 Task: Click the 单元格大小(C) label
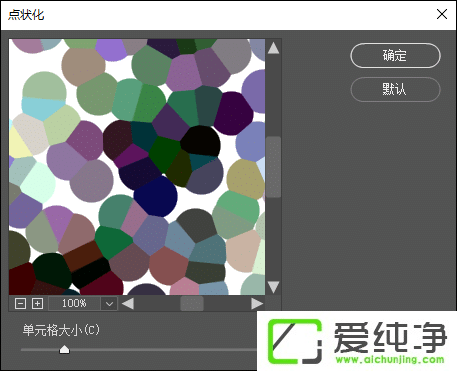pos(61,330)
